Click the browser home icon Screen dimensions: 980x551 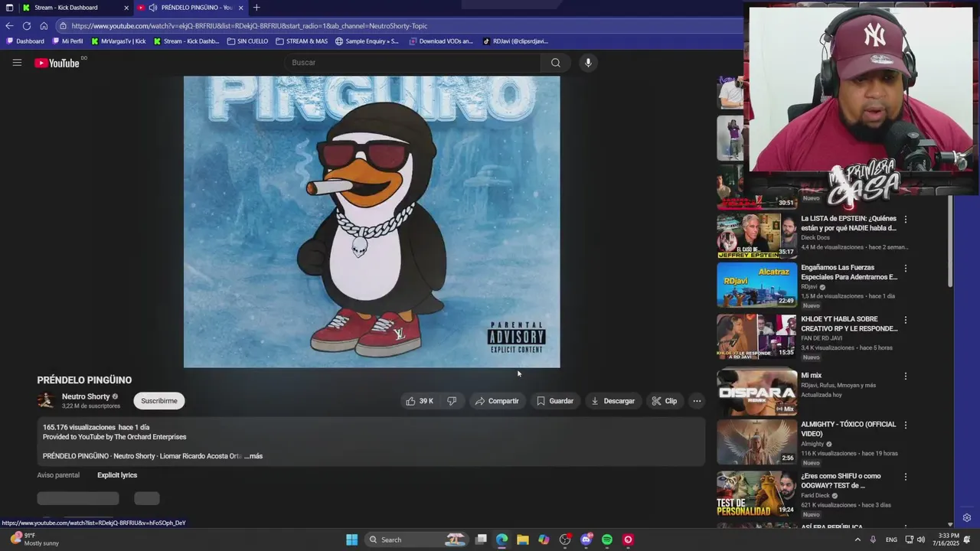click(44, 25)
